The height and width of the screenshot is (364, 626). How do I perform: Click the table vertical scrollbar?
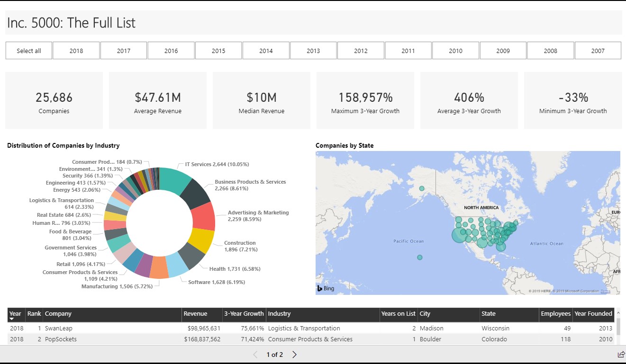pos(617,327)
